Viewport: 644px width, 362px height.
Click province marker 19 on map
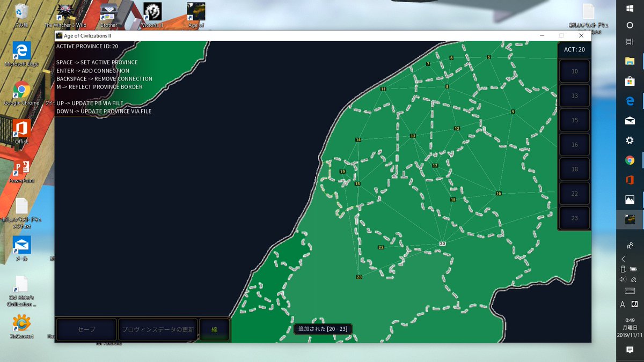point(342,172)
